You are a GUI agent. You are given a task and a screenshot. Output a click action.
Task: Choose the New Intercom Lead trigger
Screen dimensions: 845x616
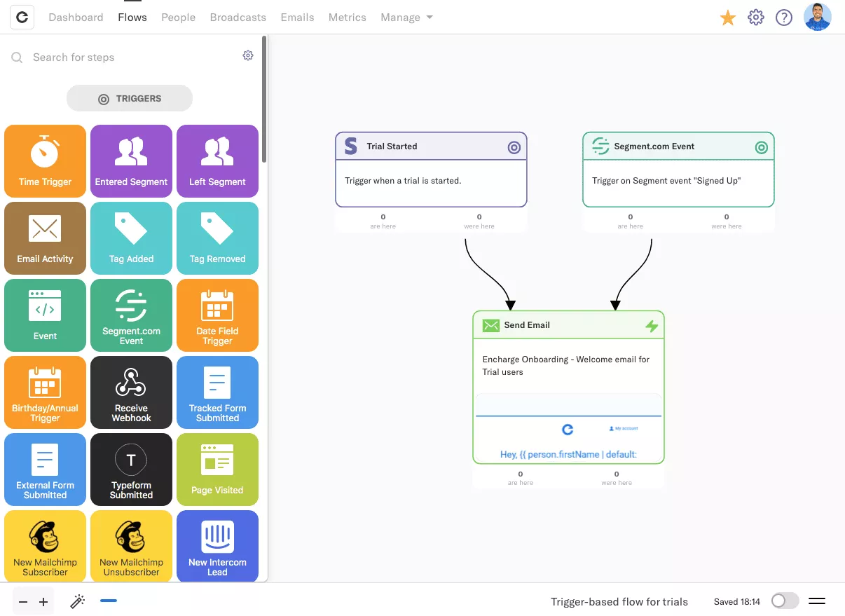point(217,546)
